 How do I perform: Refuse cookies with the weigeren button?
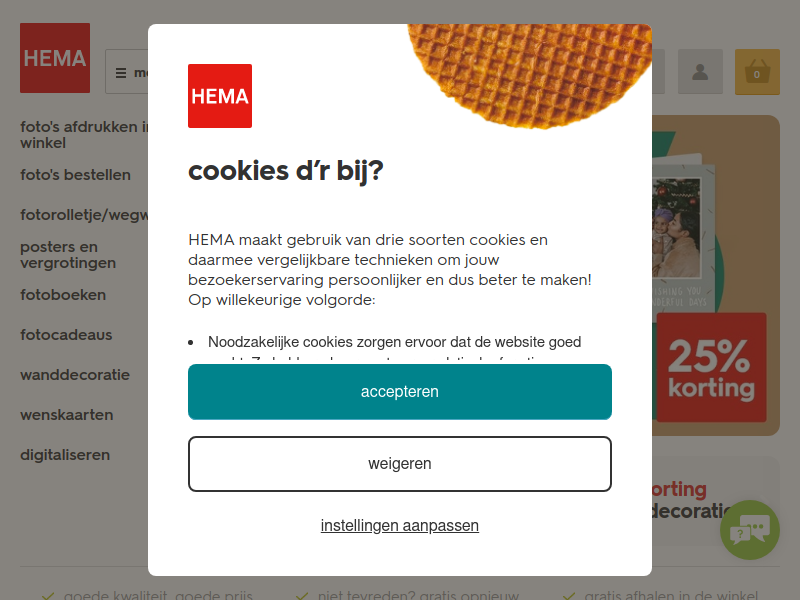(400, 464)
